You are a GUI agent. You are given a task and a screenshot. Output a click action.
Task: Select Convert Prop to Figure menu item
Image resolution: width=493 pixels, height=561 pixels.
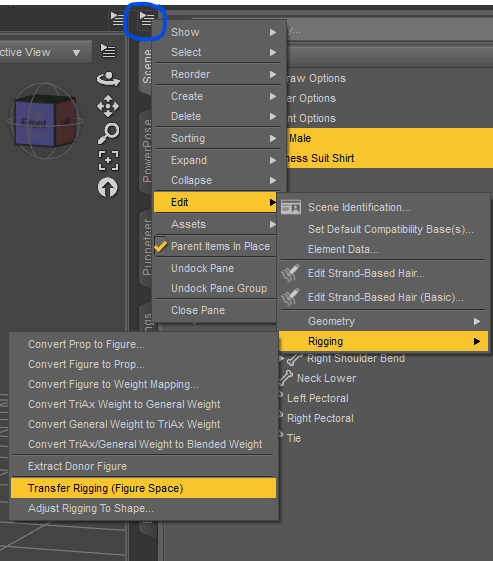pyautogui.click(x=87, y=344)
